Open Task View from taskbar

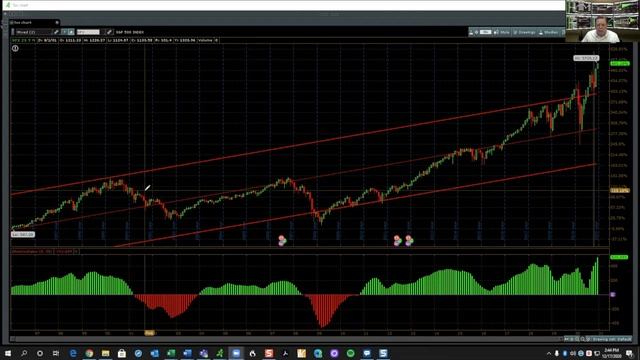[56, 353]
